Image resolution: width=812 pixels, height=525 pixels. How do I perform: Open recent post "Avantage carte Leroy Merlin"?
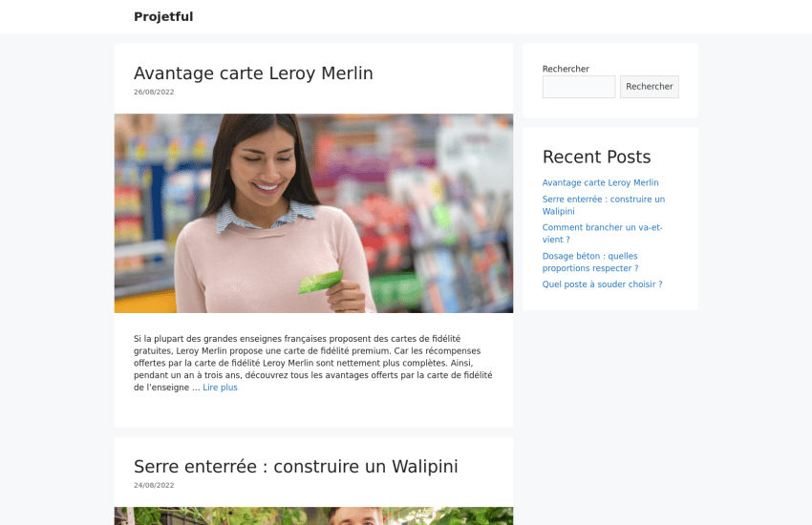point(600,182)
